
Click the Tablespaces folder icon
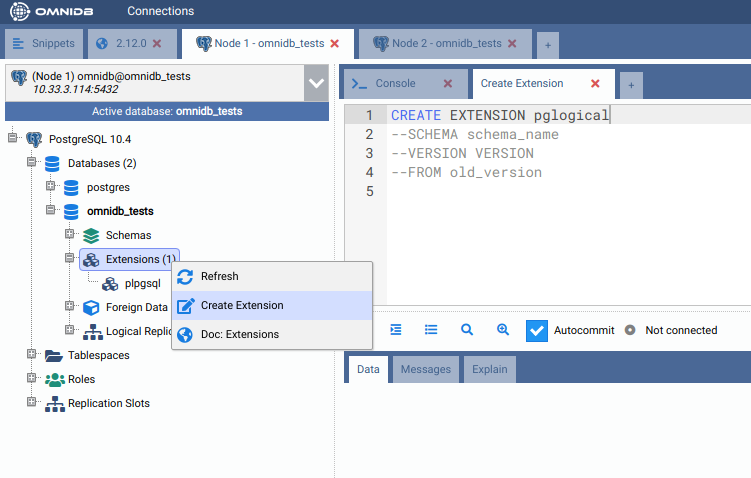(x=54, y=355)
